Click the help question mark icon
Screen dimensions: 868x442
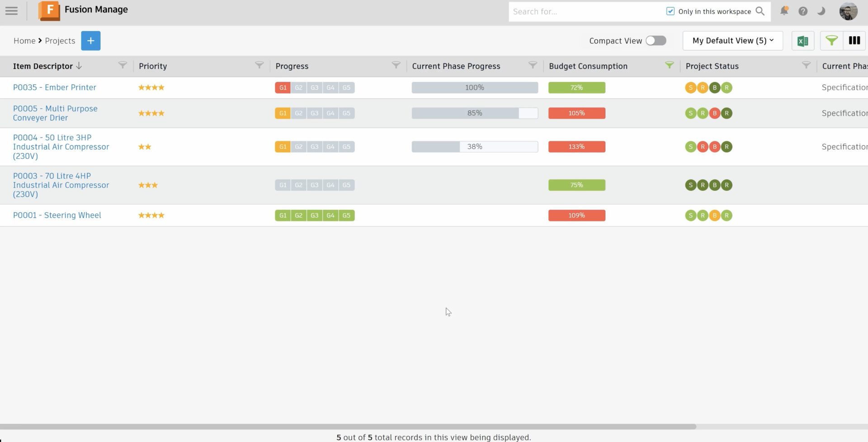pyautogui.click(x=803, y=11)
